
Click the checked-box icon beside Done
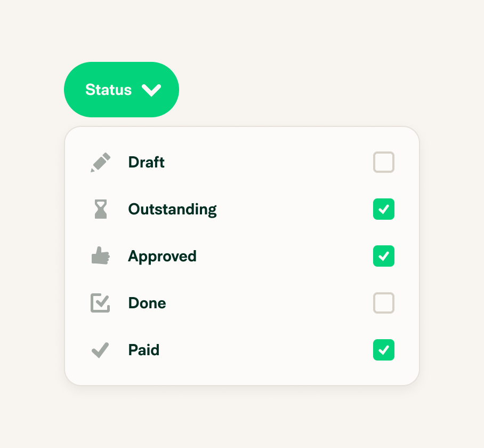tap(100, 303)
